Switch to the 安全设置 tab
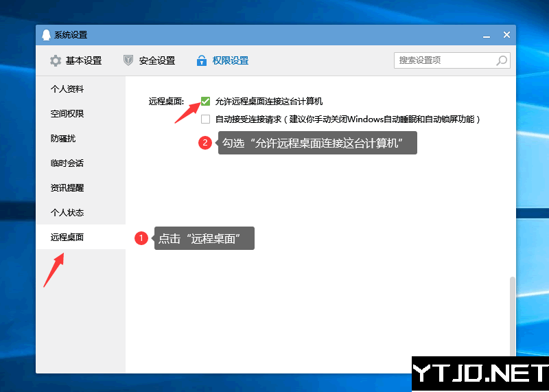This screenshot has height=392, width=549. [150, 60]
